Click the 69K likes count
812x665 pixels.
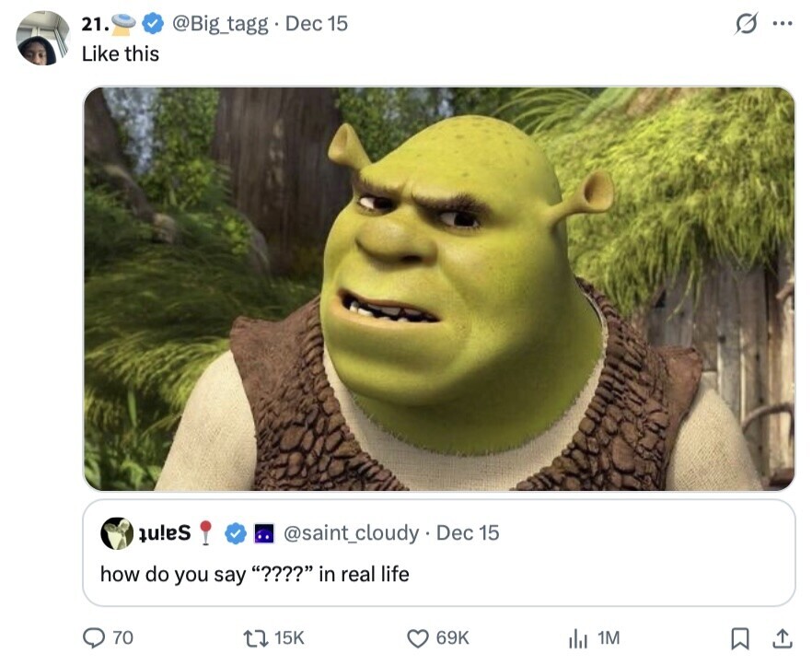click(x=452, y=638)
